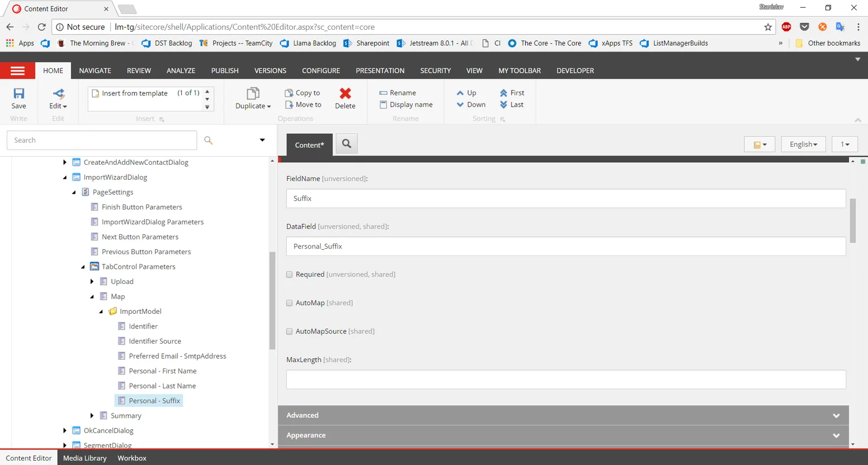
Task: Click the FieldName input containing Suffix
Action: click(566, 198)
